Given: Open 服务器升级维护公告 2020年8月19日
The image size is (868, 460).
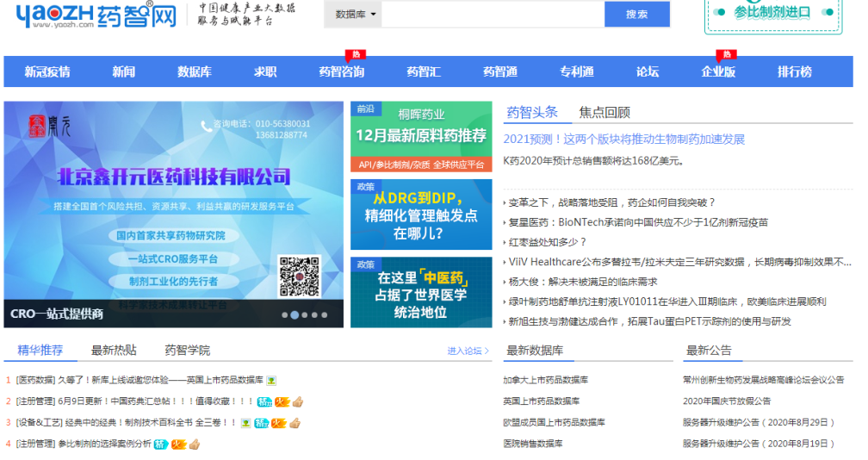Looking at the screenshot, I should (x=759, y=444).
